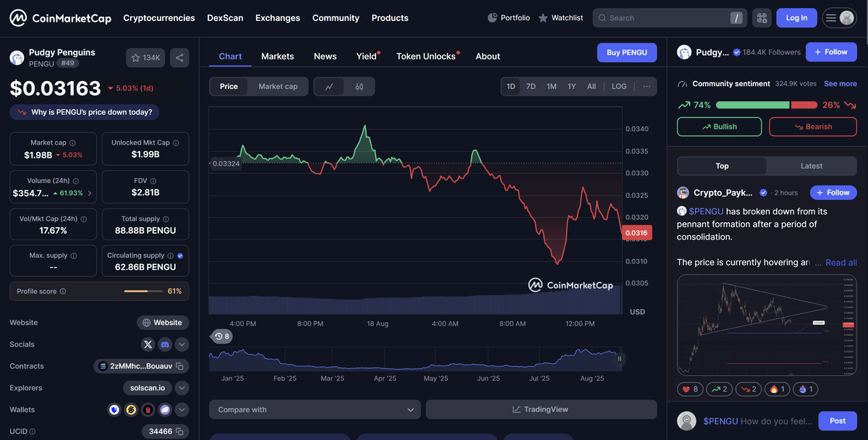Click the clock events badge showing 8
Viewport: 868px width, 440px height.
pyautogui.click(x=222, y=336)
